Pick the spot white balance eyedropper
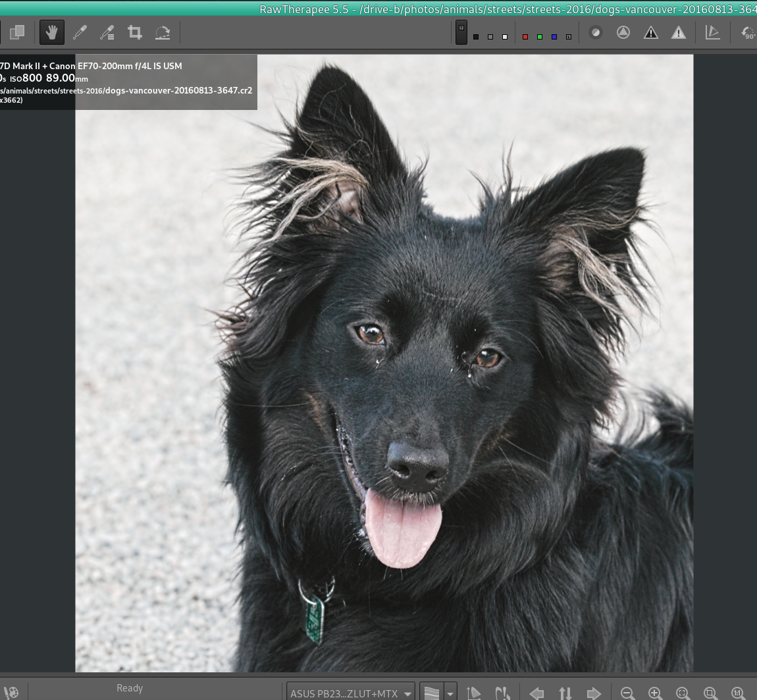The width and height of the screenshot is (757, 700). tap(80, 33)
